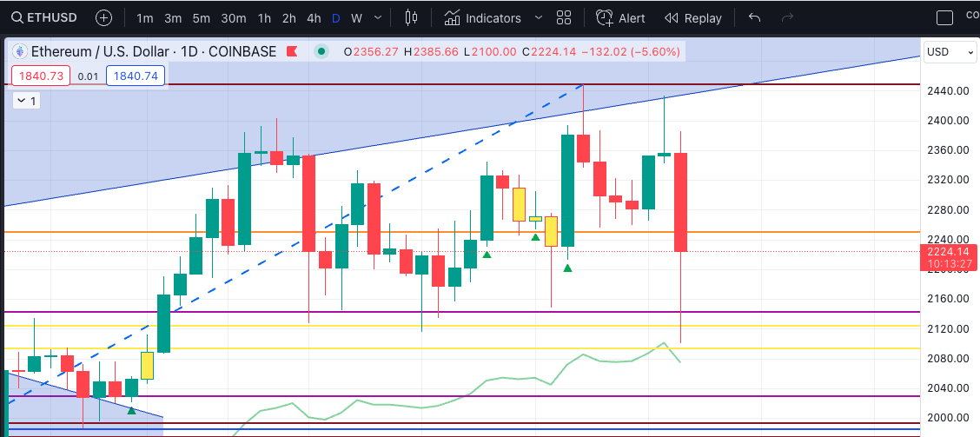The image size is (980, 437).
Task: Switch to the 2h timeframe
Action: 288,18
